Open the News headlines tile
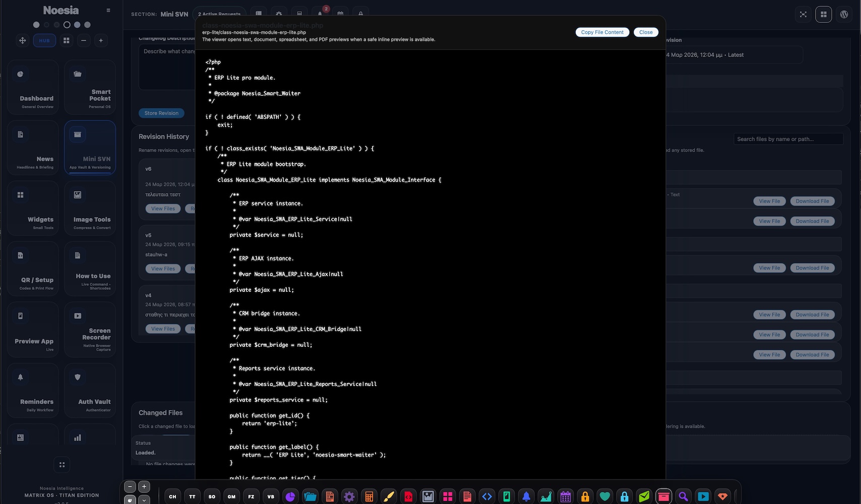861x504 pixels. click(x=33, y=148)
